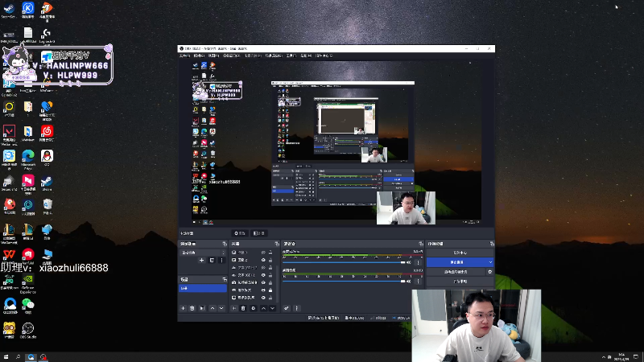644x362 pixels.
Task: Open three-dot menu in the scene collection panel
Action: (222, 260)
